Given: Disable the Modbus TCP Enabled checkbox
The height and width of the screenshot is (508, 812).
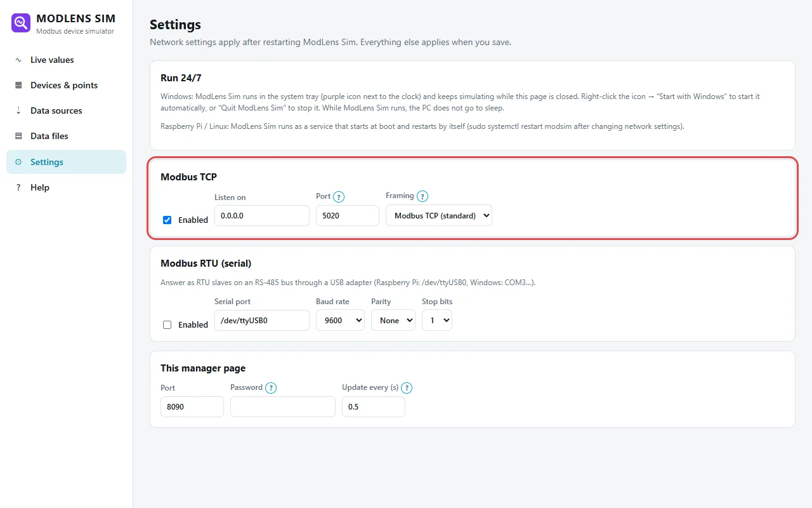Looking at the screenshot, I should coord(167,220).
